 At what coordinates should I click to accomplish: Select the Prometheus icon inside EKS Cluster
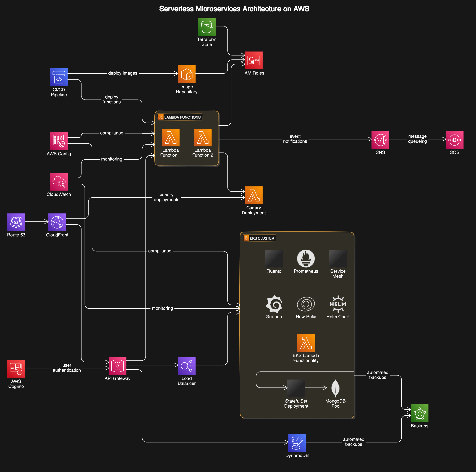click(306, 258)
